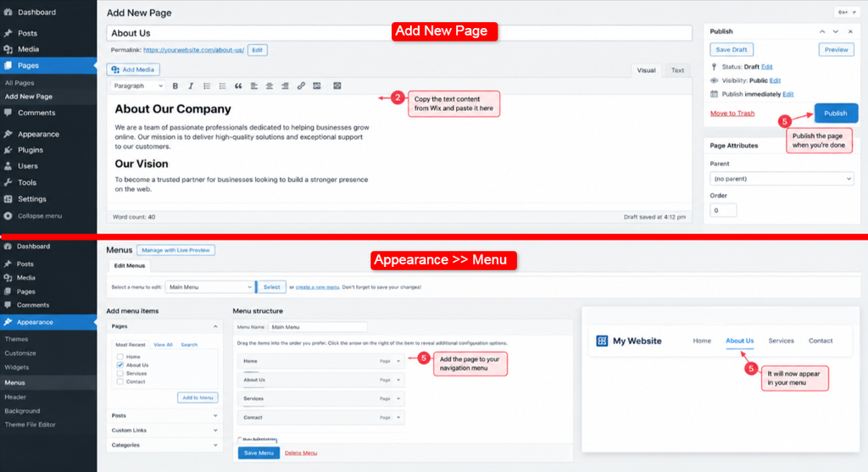Check the Home page checkbox
The image size is (868, 472).
click(120, 357)
